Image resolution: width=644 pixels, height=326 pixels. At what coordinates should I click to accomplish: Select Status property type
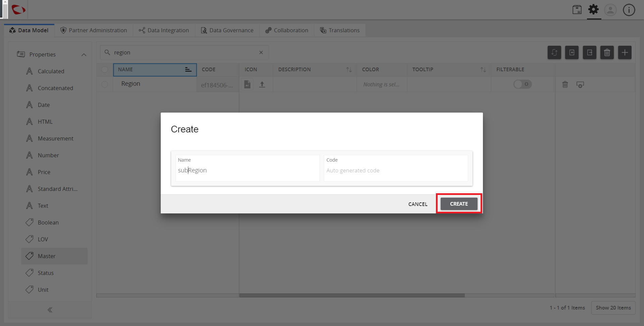coord(54,273)
